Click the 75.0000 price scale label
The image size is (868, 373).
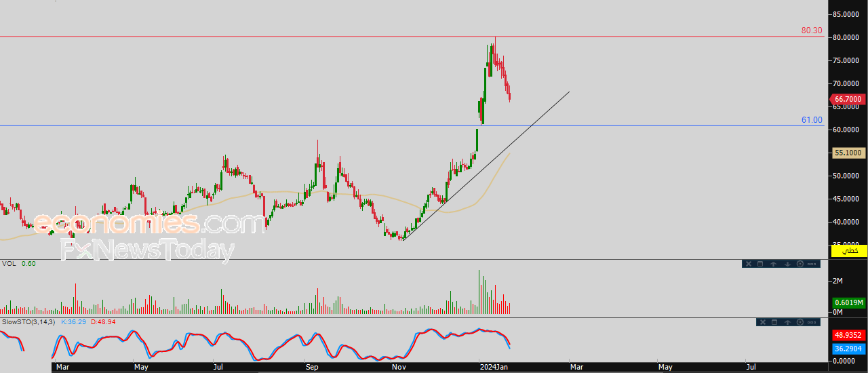[x=847, y=60]
